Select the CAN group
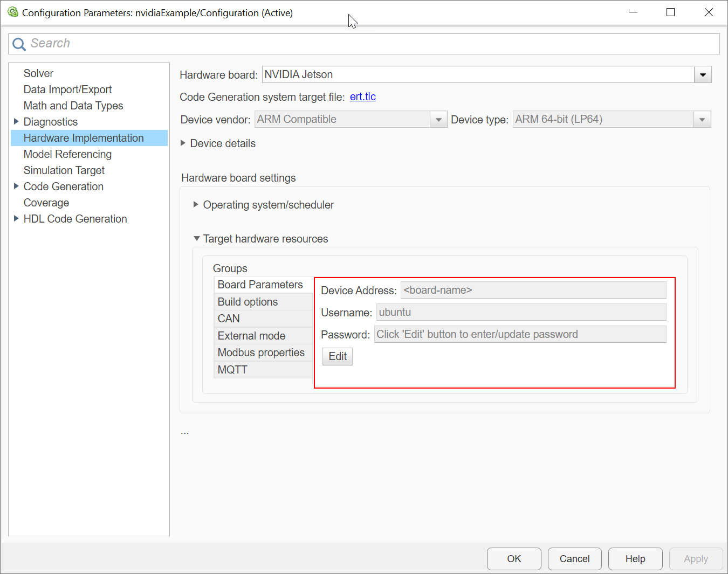The width and height of the screenshot is (728, 574). 228,319
